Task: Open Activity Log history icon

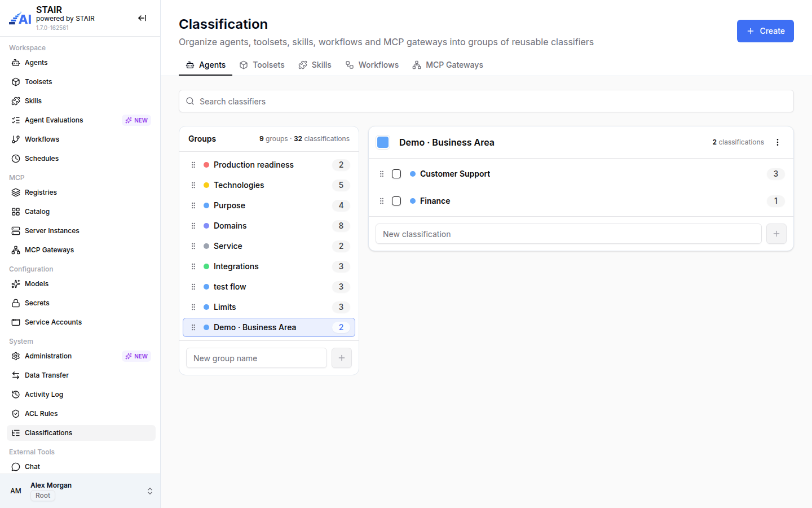Action: pyautogui.click(x=16, y=395)
